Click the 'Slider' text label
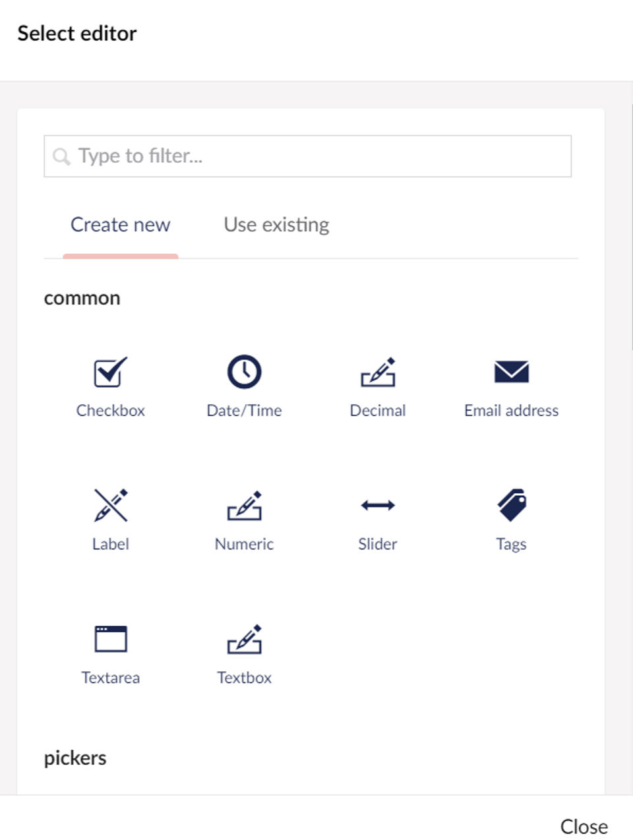This screenshot has width=633, height=840. tap(378, 545)
